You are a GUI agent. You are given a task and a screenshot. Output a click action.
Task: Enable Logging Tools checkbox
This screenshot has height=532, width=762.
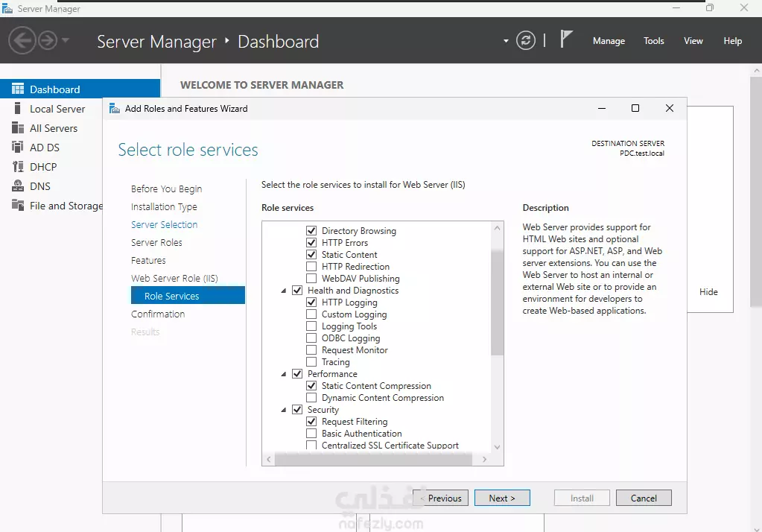point(311,326)
